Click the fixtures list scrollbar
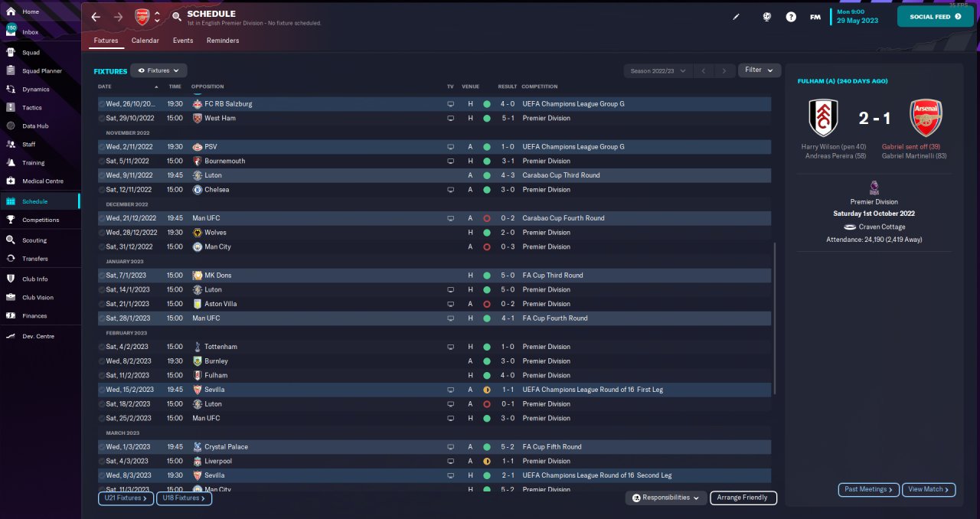 (x=775, y=319)
